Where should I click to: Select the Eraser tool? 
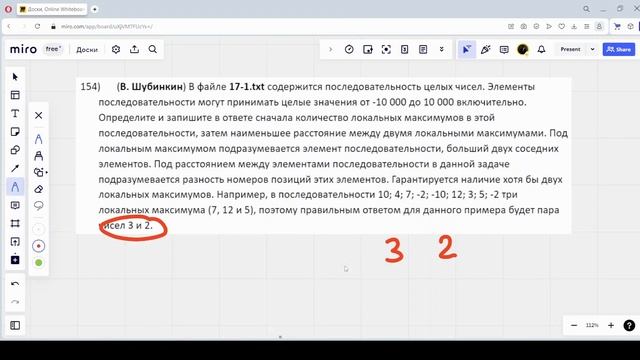(39, 189)
